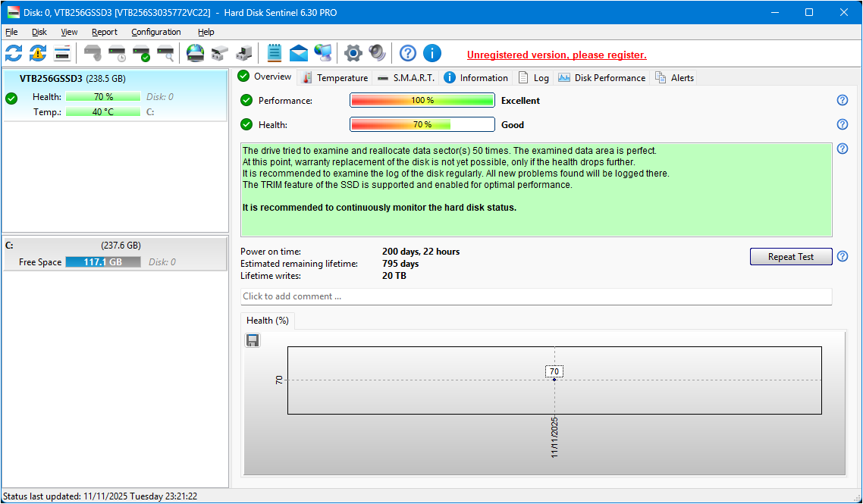Click the disk-with-magnifier surface test icon

(165, 53)
